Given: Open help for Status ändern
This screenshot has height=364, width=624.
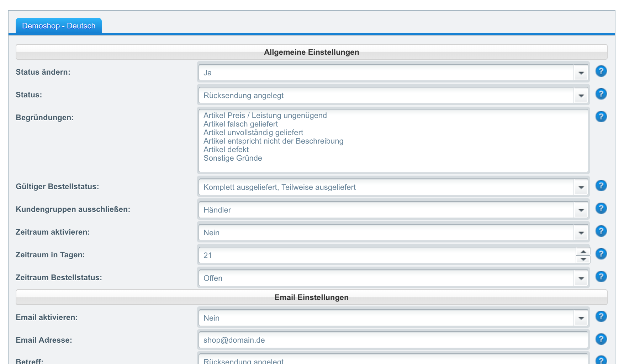Looking at the screenshot, I should (x=601, y=71).
